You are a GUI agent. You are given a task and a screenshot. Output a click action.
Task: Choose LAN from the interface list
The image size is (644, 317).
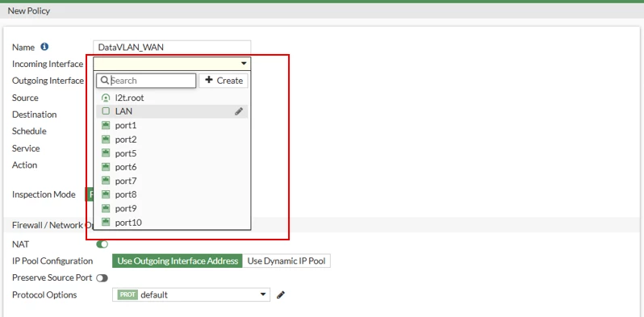172,111
